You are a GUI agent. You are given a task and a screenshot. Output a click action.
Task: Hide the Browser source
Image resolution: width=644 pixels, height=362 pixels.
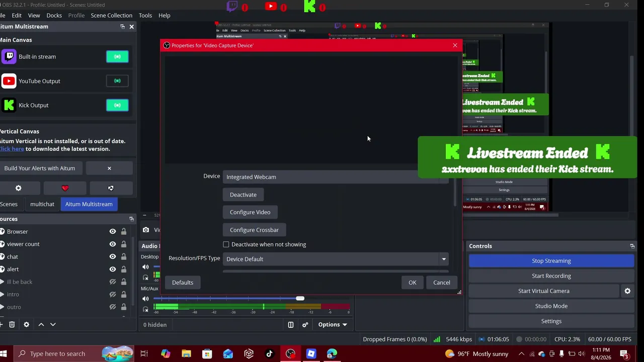coord(112,232)
